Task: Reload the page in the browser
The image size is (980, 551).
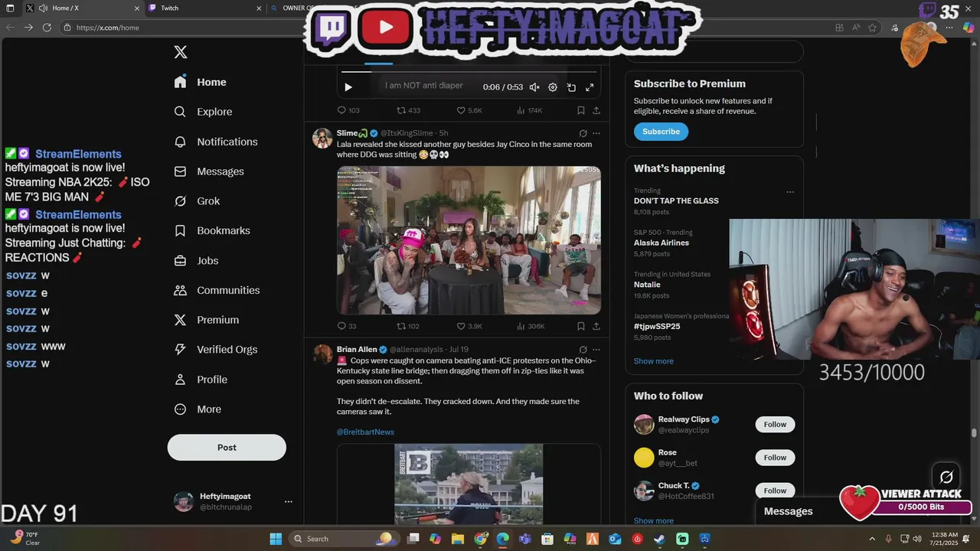Action: pos(47,28)
